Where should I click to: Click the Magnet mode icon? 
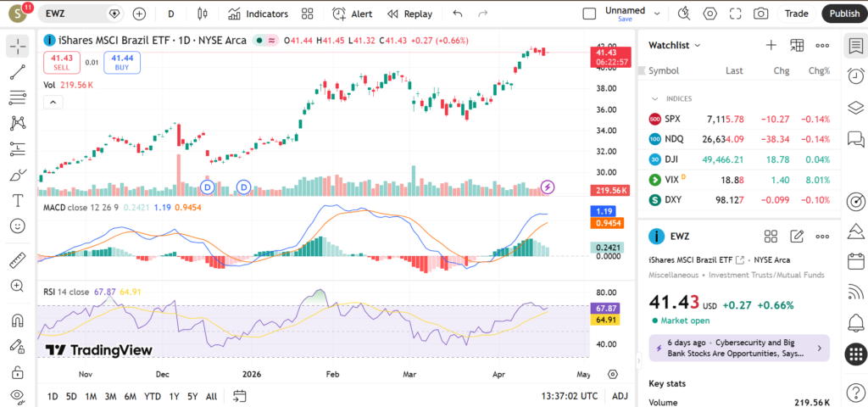click(17, 321)
